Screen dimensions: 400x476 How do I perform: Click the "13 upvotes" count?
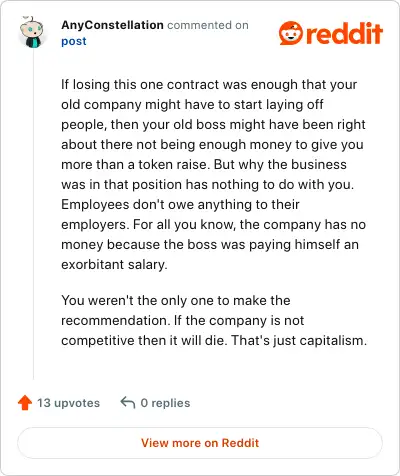pyautogui.click(x=68, y=403)
